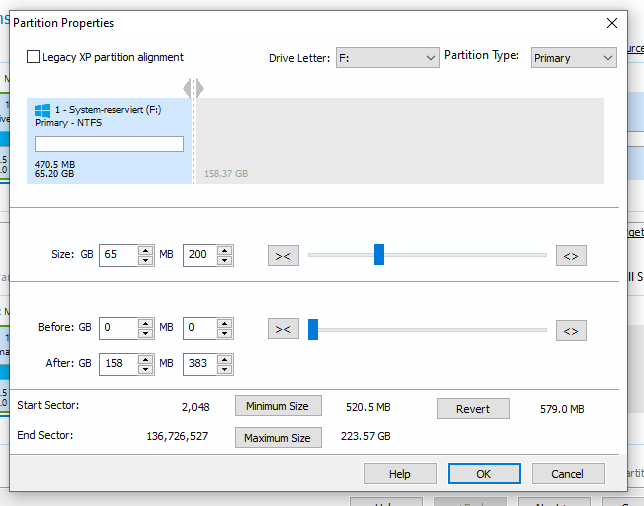Click the 579.0 MB revert value

click(562, 409)
